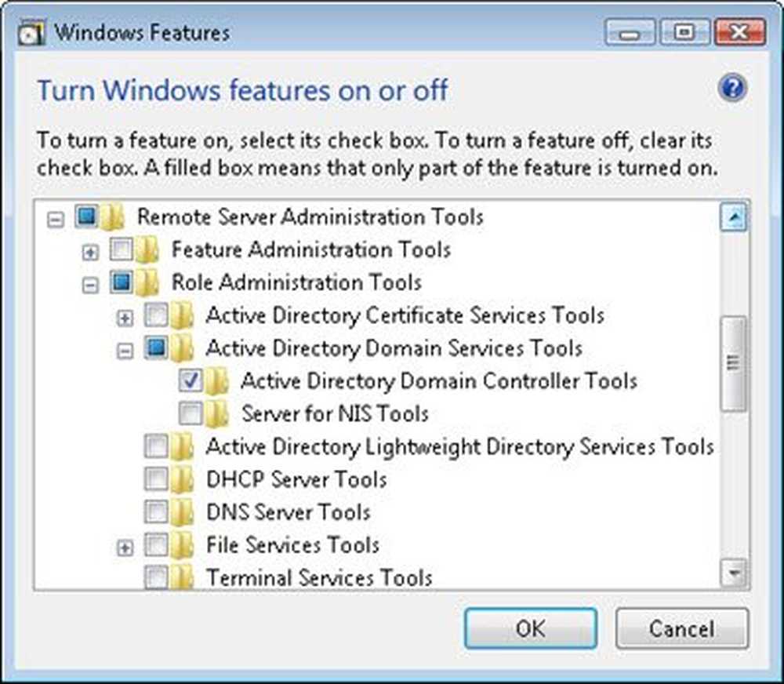Select the Role Administration Tools label

click(296, 282)
